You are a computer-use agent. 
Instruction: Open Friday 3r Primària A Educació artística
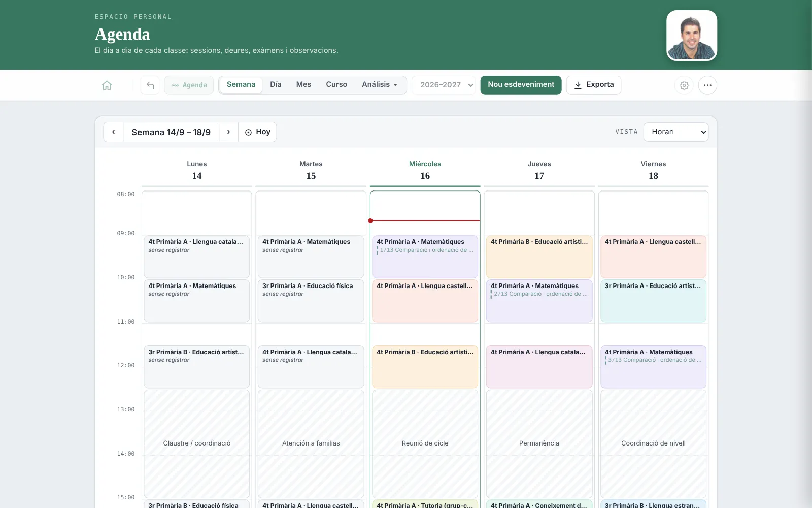pyautogui.click(x=654, y=301)
